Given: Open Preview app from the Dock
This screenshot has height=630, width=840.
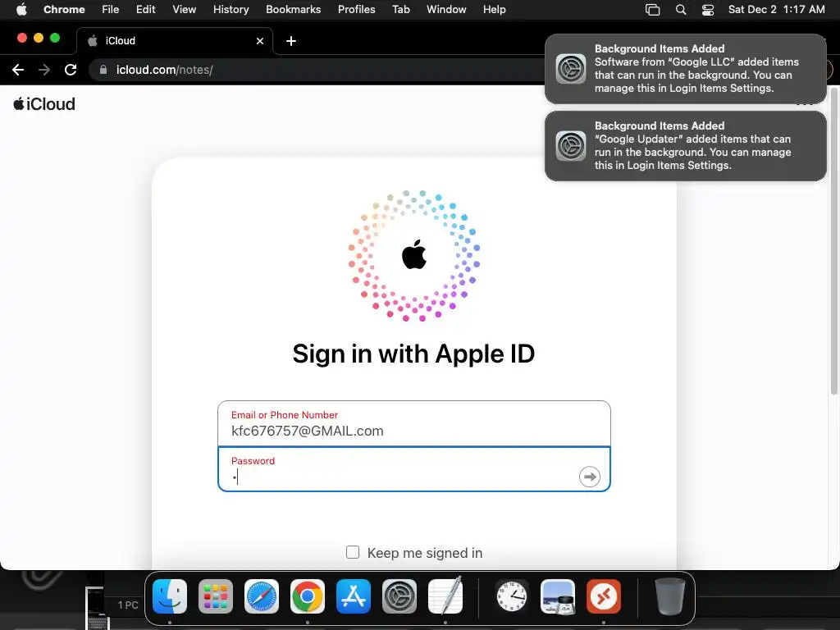Looking at the screenshot, I should [x=558, y=596].
